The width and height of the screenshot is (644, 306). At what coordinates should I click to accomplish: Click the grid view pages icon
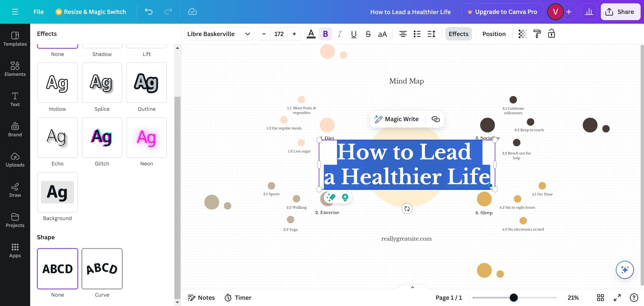click(600, 297)
